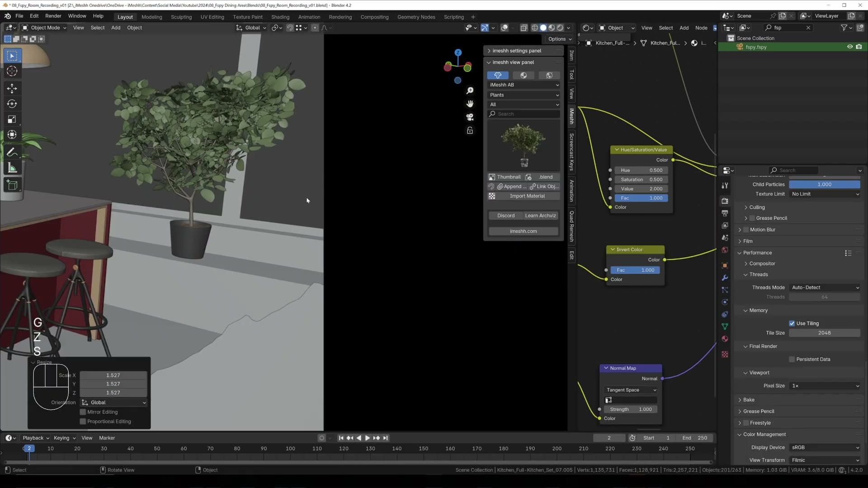The image size is (868, 488).
Task: Open the Display Device sRGB dropdown
Action: (825, 448)
